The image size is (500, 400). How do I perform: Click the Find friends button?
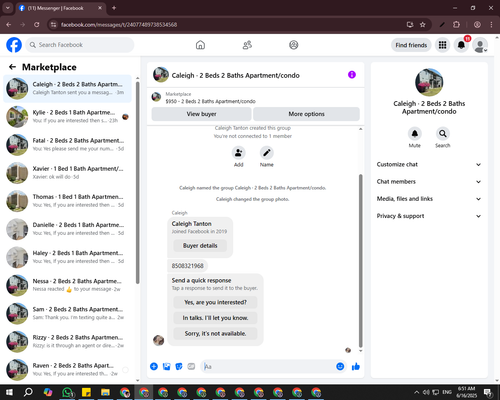411,45
